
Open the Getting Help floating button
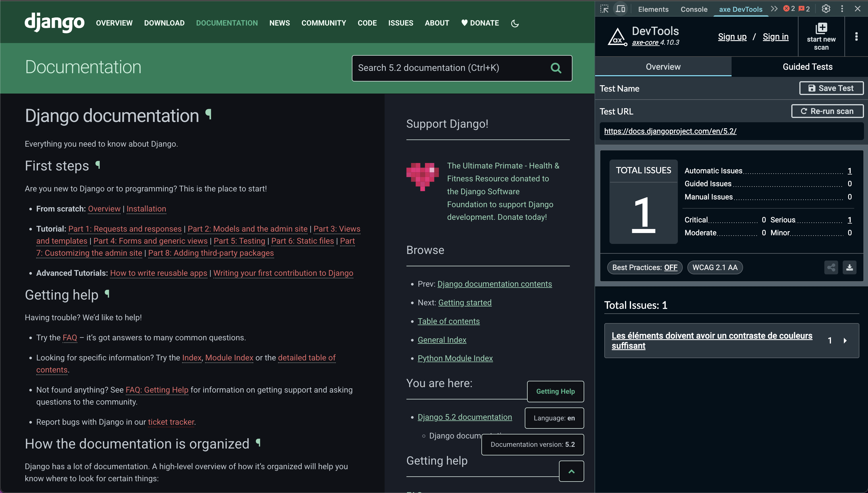[x=555, y=391]
